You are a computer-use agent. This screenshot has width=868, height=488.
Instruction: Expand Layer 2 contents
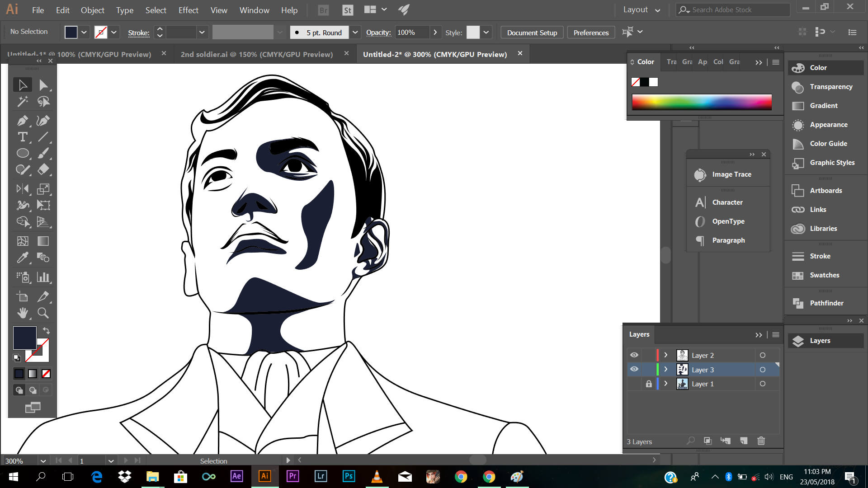tap(665, 355)
